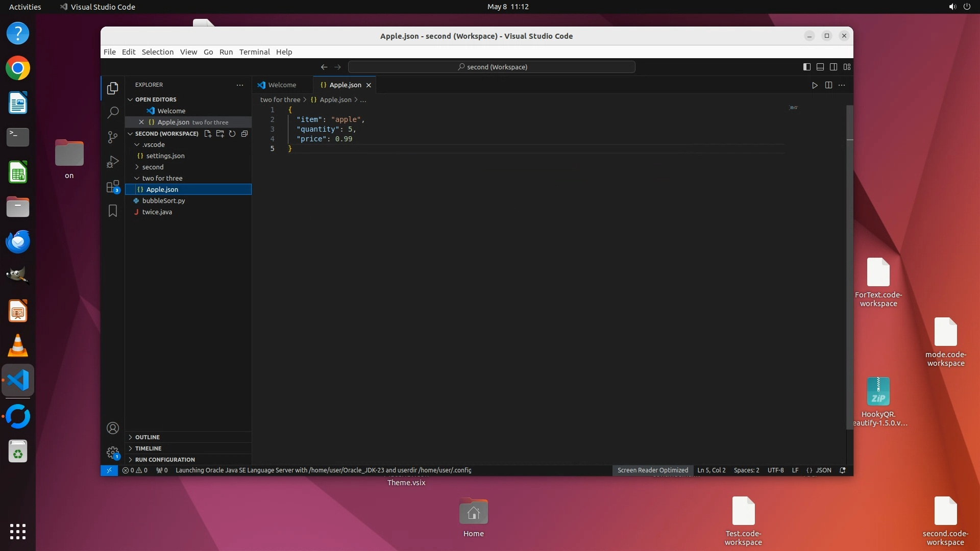Click the JSON language mode in status bar

[x=823, y=470]
